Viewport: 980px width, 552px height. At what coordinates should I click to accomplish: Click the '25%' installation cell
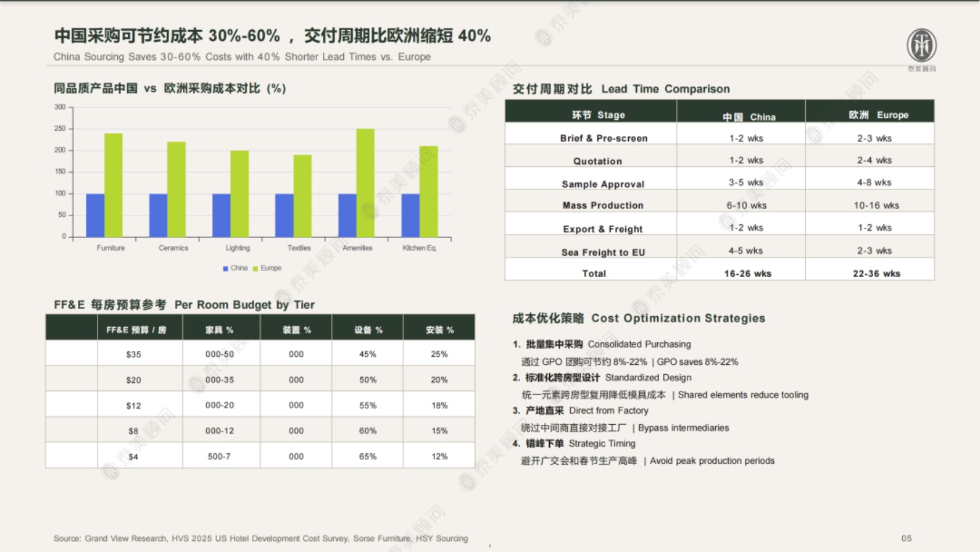pos(439,354)
